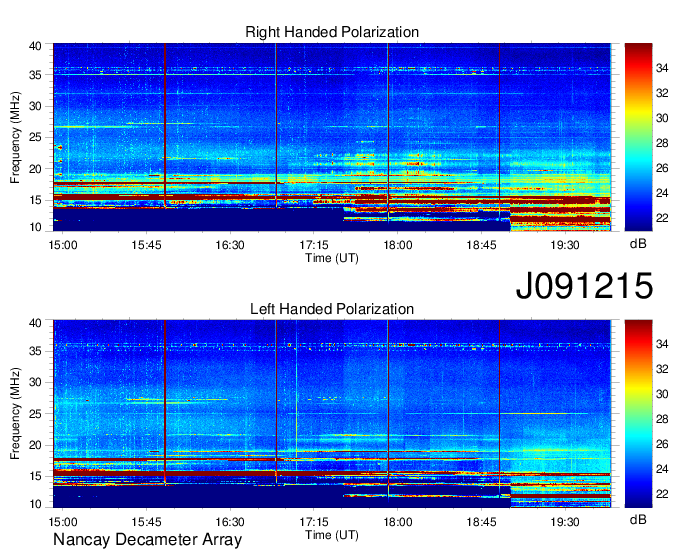This screenshot has width=680, height=552.
Task: Click 15 MHz tick on Right Handed frequency axis
Action: [x=35, y=200]
